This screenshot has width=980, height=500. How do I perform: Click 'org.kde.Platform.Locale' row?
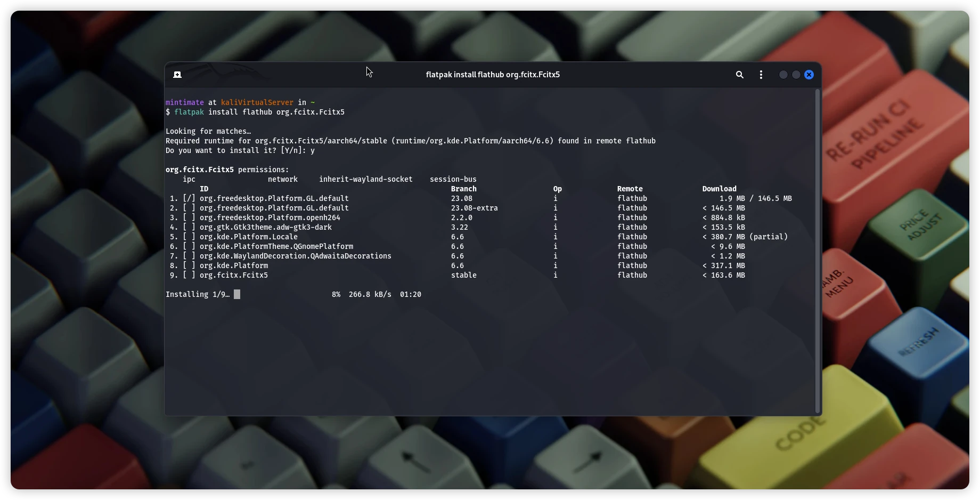[x=249, y=237]
